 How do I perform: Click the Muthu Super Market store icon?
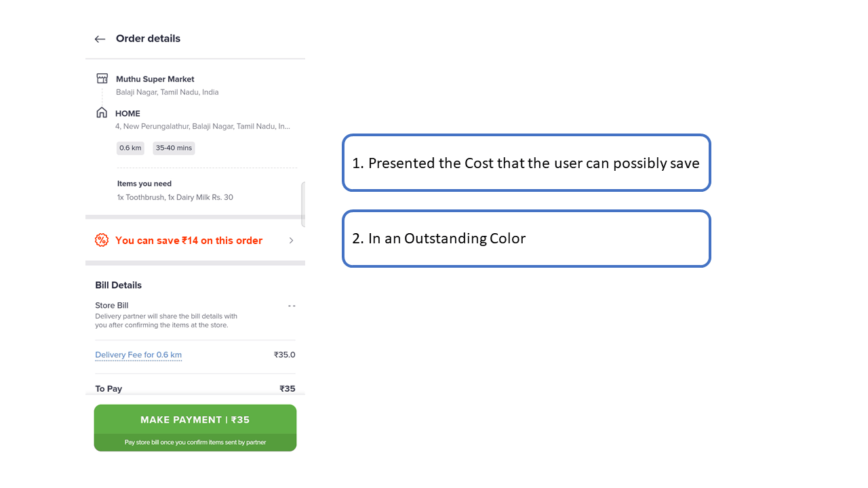102,79
